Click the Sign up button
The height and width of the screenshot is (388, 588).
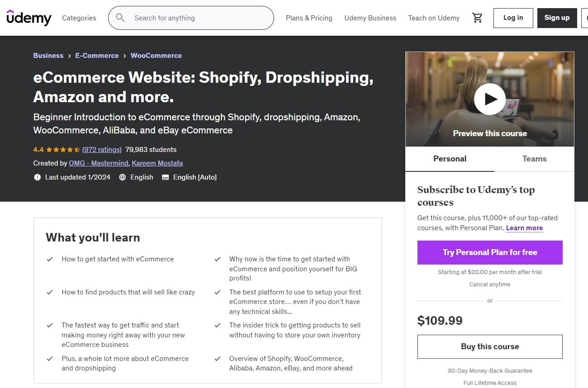pos(557,18)
